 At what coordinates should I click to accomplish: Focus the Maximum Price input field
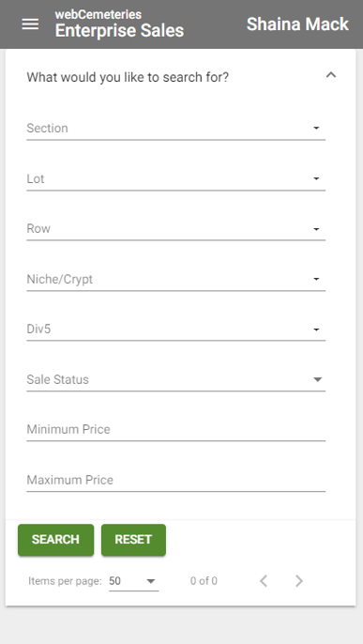tap(176, 481)
